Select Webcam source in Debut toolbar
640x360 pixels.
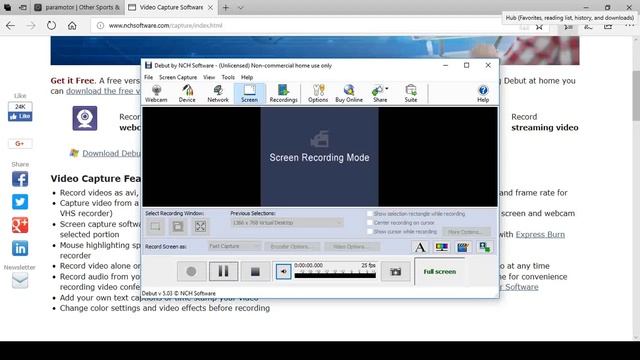(x=156, y=93)
